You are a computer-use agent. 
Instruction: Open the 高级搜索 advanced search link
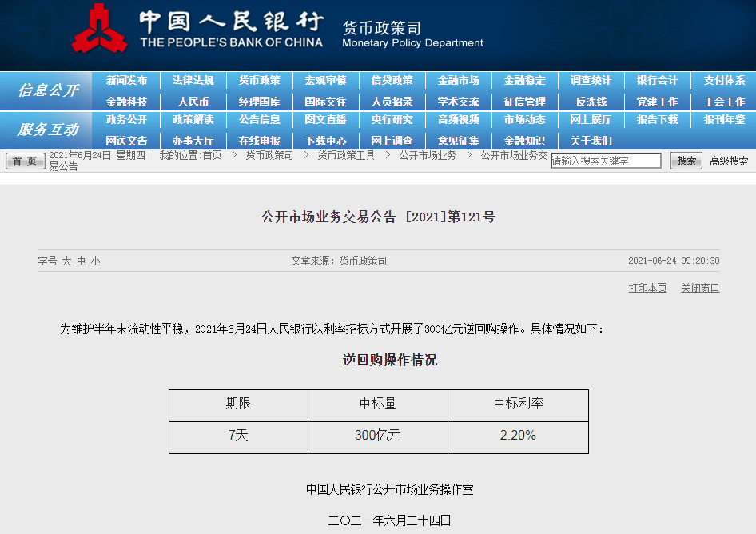coord(729,161)
